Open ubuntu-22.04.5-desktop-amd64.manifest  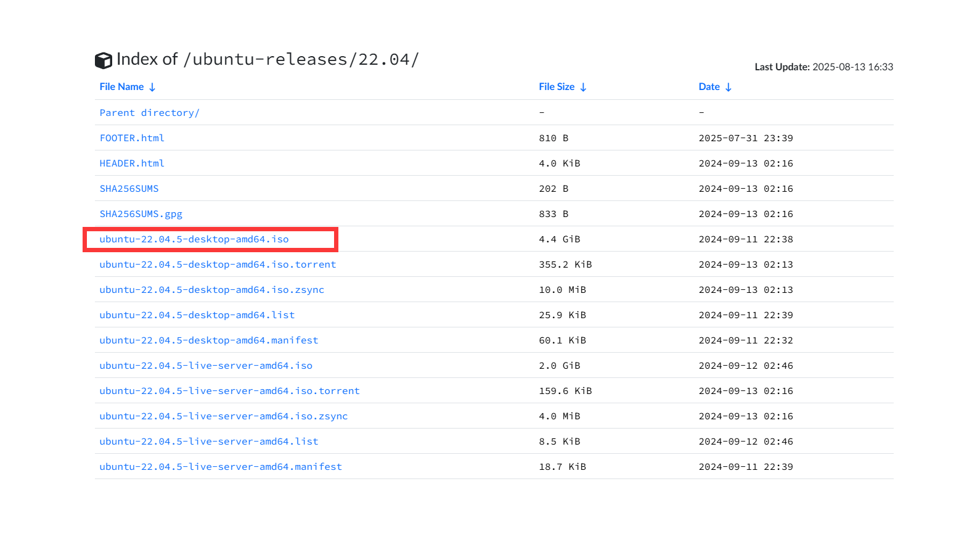point(209,340)
